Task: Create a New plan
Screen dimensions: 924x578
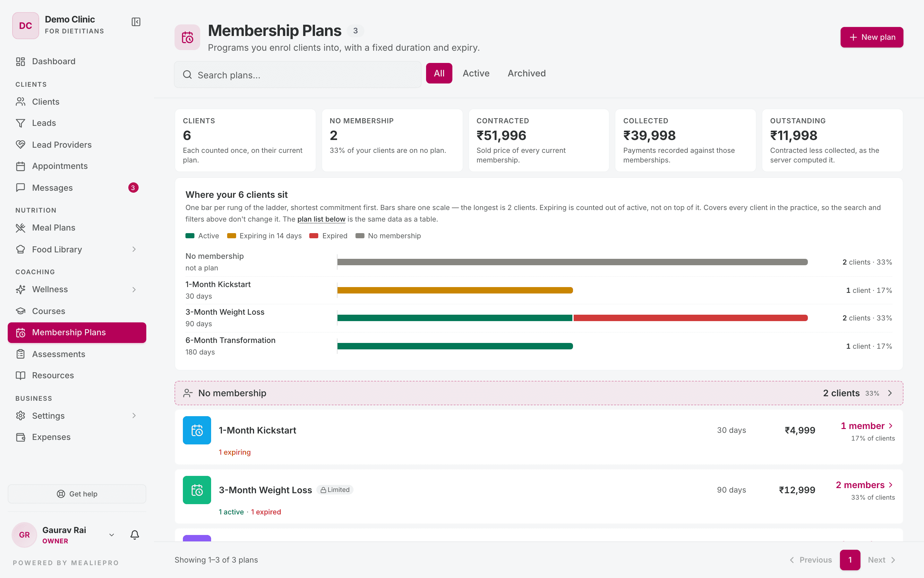Action: (x=872, y=37)
